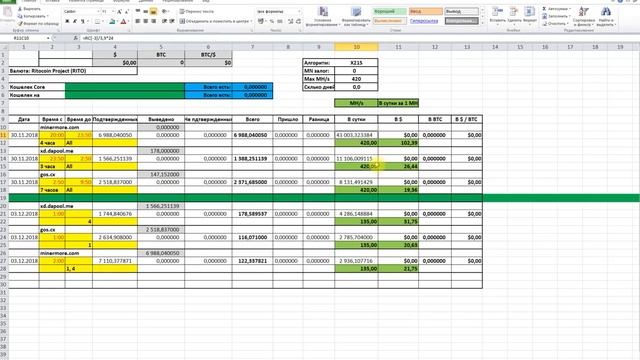Open the Calibri font name dropdown

pyautogui.click(x=98, y=11)
